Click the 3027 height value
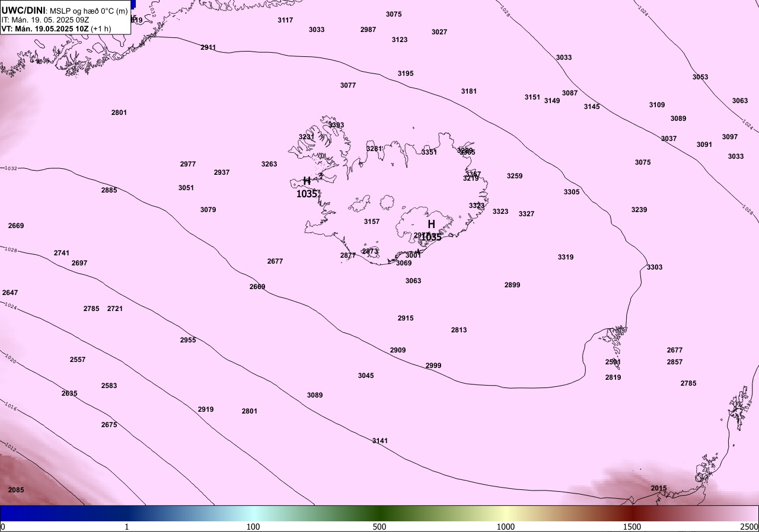This screenshot has height=532, width=759. 439,32
